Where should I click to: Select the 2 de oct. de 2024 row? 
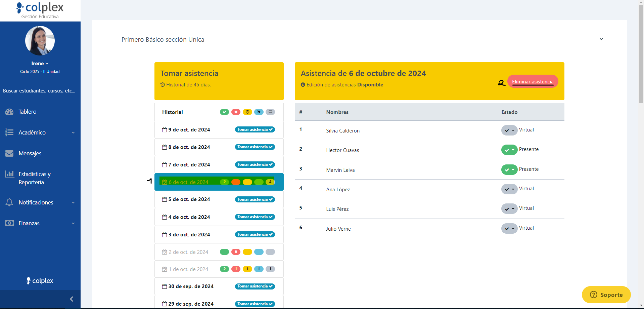pyautogui.click(x=219, y=252)
